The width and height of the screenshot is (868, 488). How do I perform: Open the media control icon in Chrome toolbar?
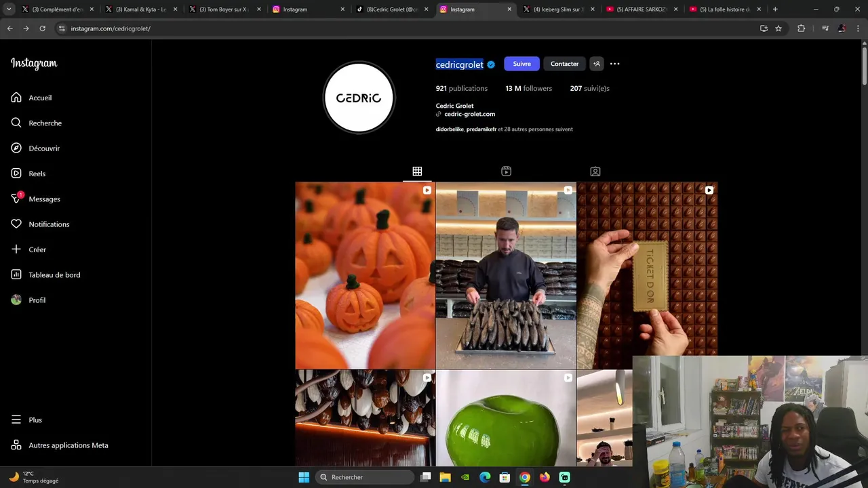(x=825, y=28)
